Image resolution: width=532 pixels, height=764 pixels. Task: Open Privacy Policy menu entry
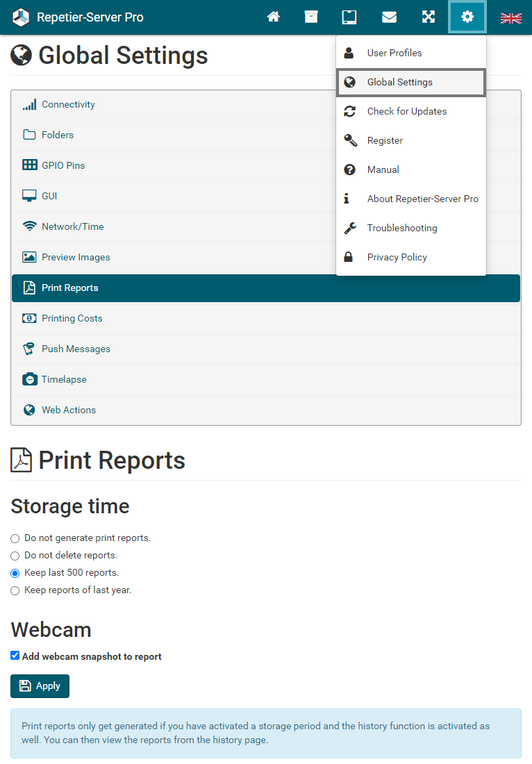pos(411,257)
